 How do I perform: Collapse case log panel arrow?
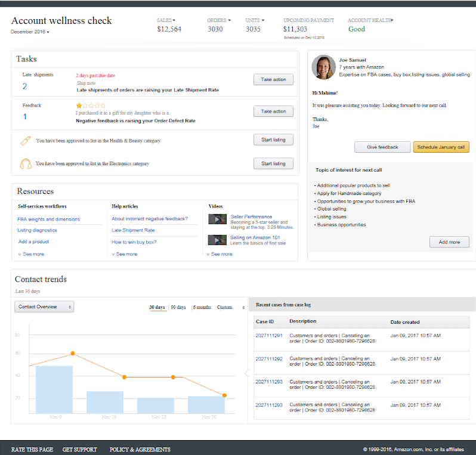[x=247, y=373]
